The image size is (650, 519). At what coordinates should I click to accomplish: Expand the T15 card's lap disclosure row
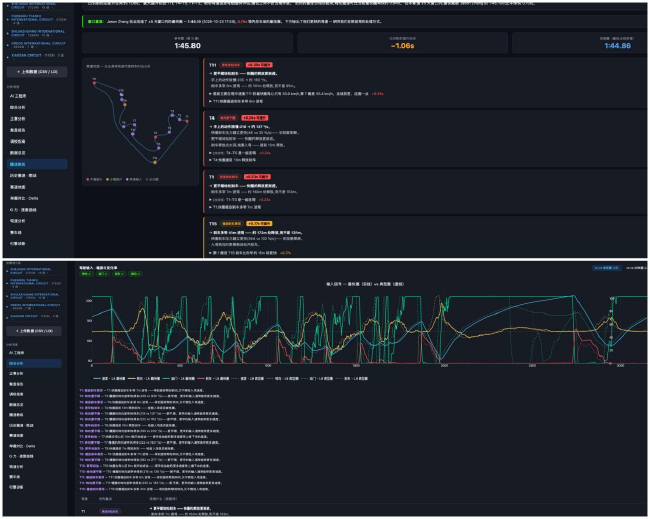pyautogui.click(x=250, y=253)
